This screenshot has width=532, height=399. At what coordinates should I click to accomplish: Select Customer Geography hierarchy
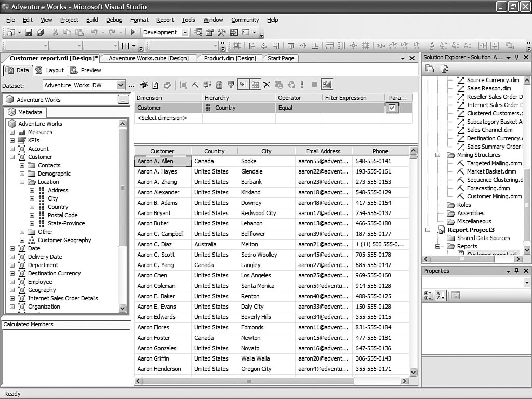click(64, 240)
